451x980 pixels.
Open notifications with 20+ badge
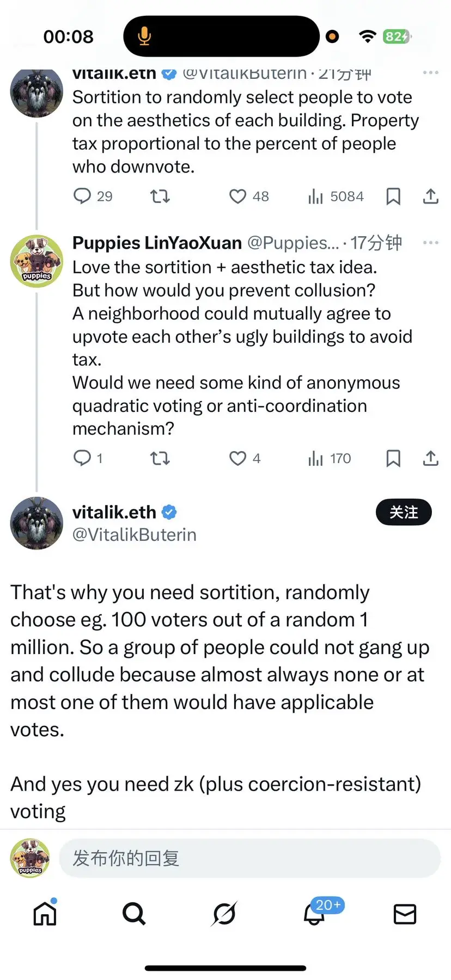point(314,914)
